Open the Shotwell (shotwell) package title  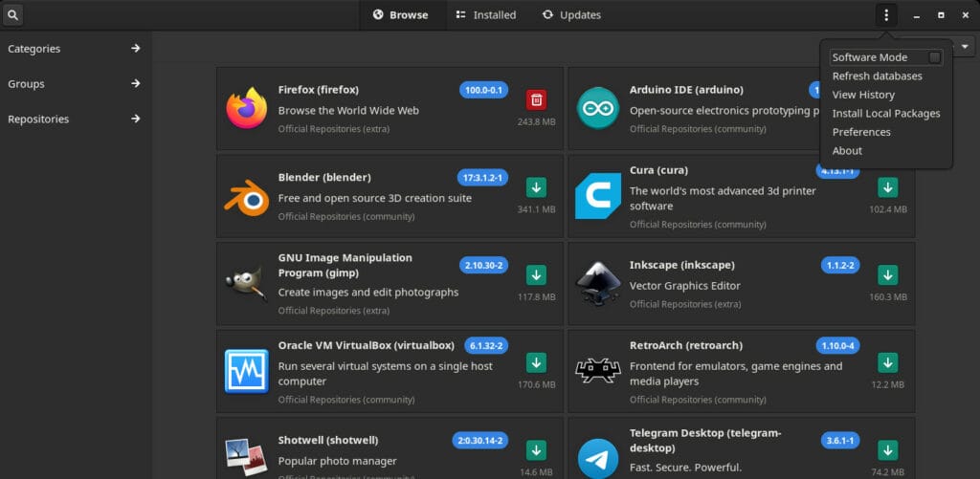[328, 441]
